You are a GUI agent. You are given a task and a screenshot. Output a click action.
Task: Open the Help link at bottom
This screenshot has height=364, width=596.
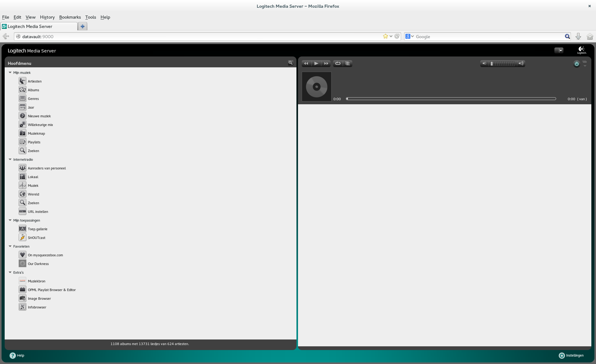pos(17,355)
